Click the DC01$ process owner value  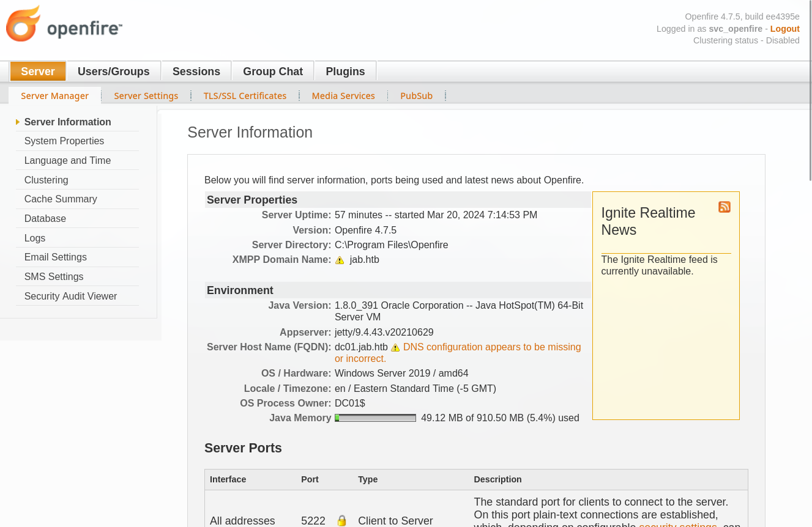tap(350, 404)
